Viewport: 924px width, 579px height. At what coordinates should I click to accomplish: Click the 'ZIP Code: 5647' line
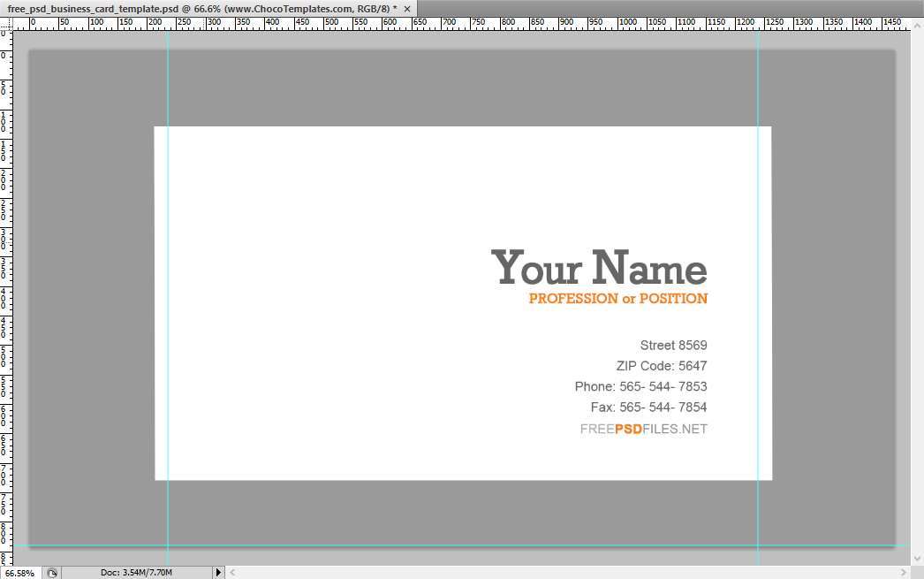click(661, 366)
